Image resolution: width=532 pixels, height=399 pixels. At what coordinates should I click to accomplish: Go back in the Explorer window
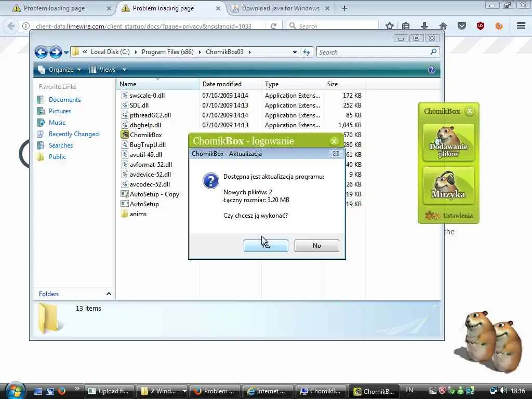tap(42, 52)
